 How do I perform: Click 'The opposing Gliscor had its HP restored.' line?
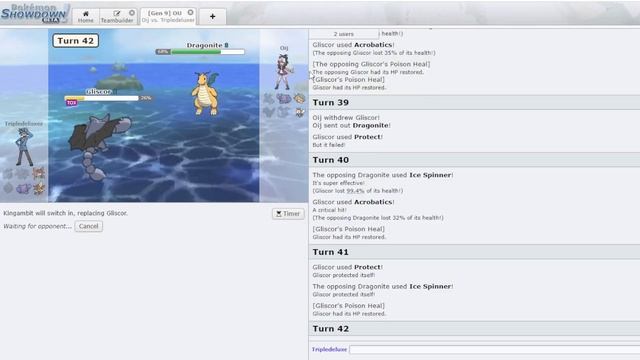[x=368, y=72]
